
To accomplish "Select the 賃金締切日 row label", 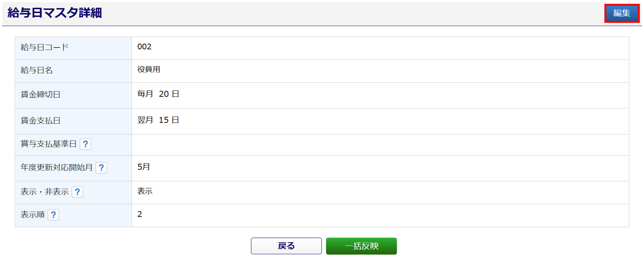I will 41,95.
